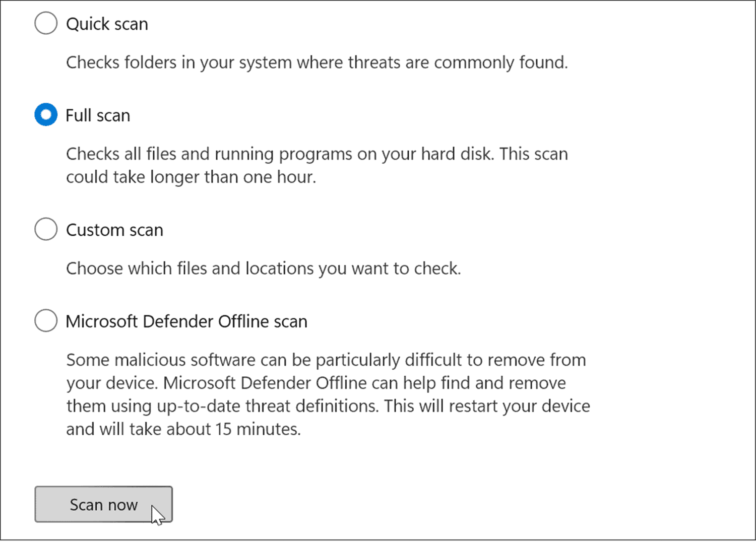Select the Microsoft Defender Offline scan option

pyautogui.click(x=45, y=320)
